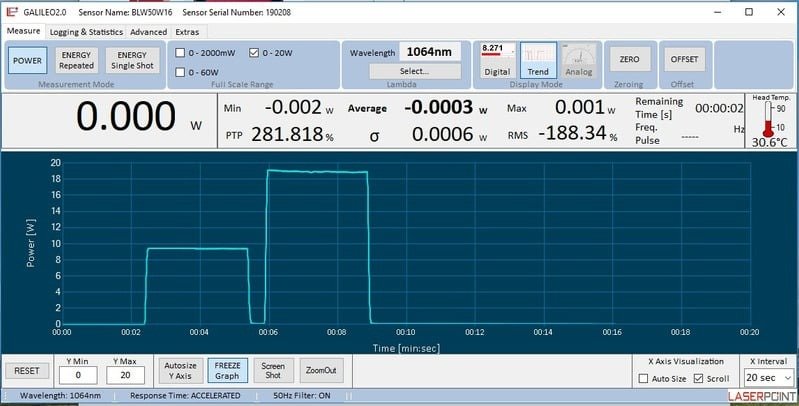Image resolution: width=799 pixels, height=406 pixels.
Task: Select the Trend display mode icon
Action: (538, 60)
